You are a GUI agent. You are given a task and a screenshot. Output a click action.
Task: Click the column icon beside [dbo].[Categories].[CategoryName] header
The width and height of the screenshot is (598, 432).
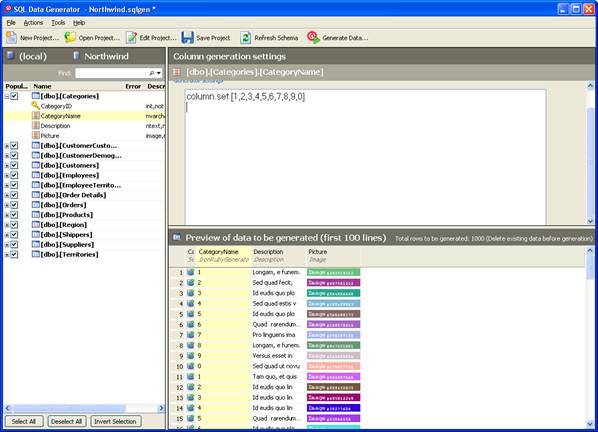click(x=177, y=72)
